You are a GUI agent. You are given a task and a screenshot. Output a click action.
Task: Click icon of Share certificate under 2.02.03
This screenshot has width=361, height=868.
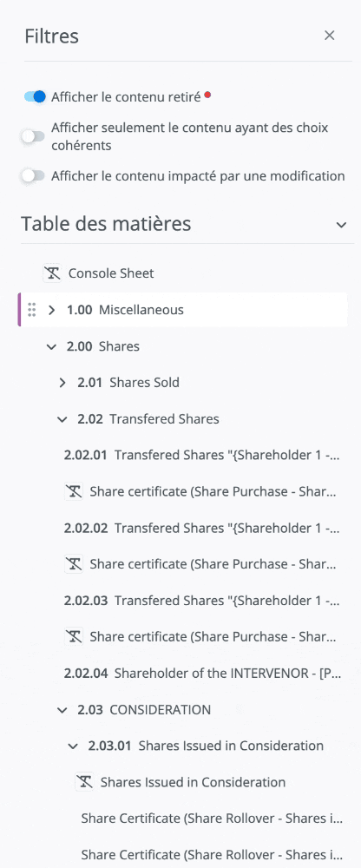point(74,636)
